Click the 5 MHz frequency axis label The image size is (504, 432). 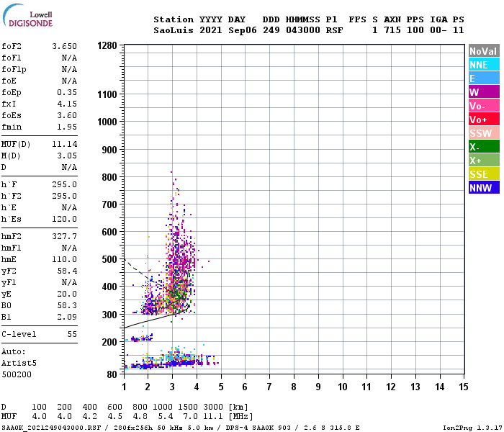(x=221, y=387)
